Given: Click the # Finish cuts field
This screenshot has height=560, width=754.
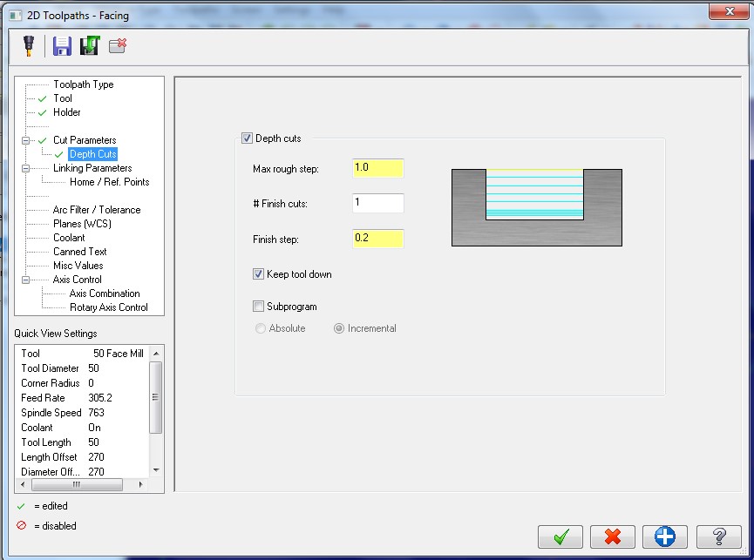Looking at the screenshot, I should (x=378, y=203).
